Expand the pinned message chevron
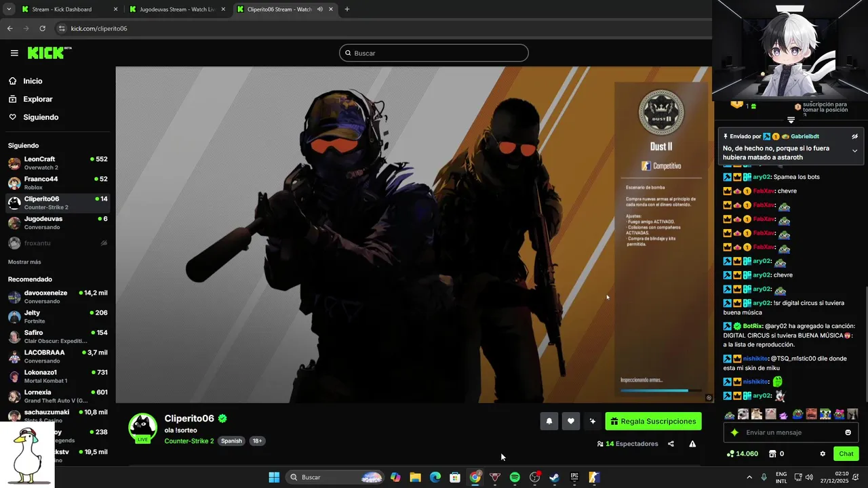Screen dimensions: 868x488 click(x=854, y=150)
